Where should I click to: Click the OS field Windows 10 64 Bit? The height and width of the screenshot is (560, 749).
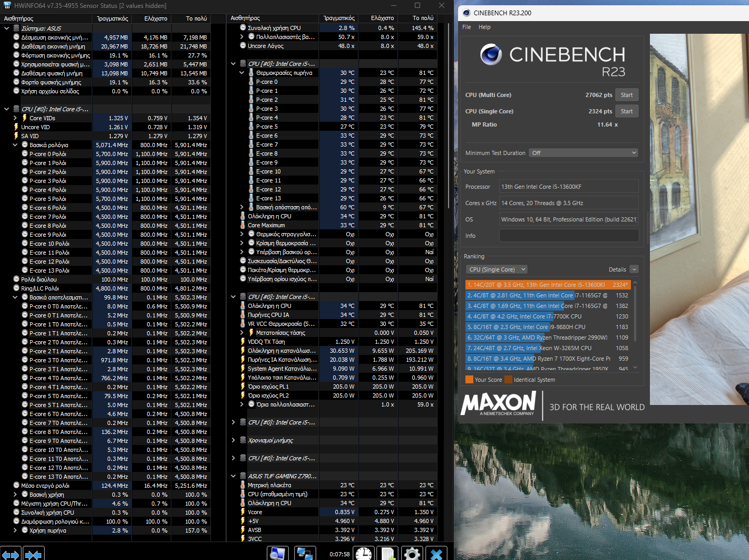click(569, 219)
